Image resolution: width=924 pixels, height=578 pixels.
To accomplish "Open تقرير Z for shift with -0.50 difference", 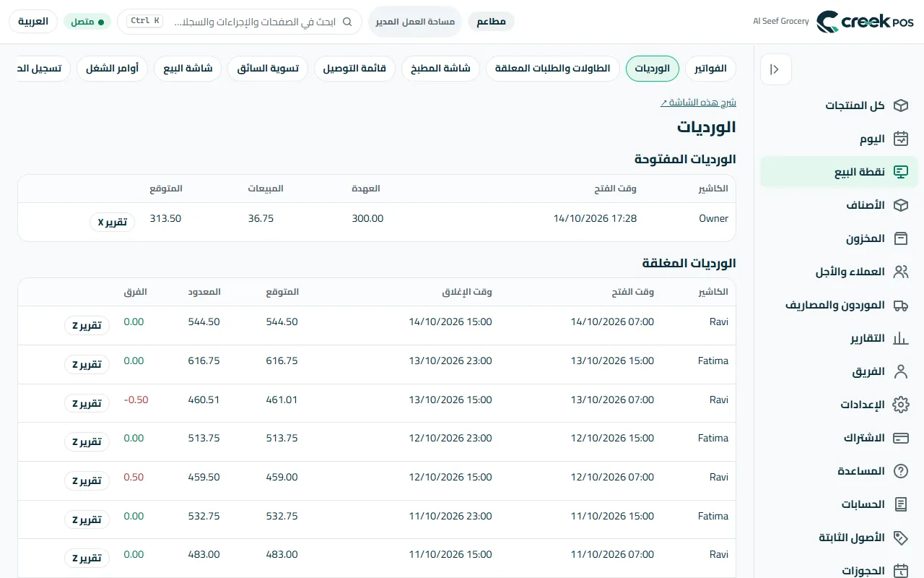I will click(87, 403).
